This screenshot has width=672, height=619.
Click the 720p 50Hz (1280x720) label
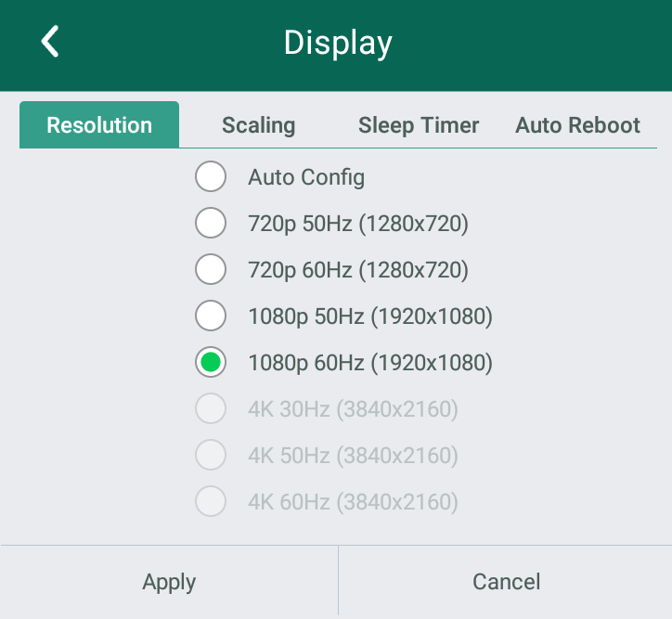click(358, 224)
